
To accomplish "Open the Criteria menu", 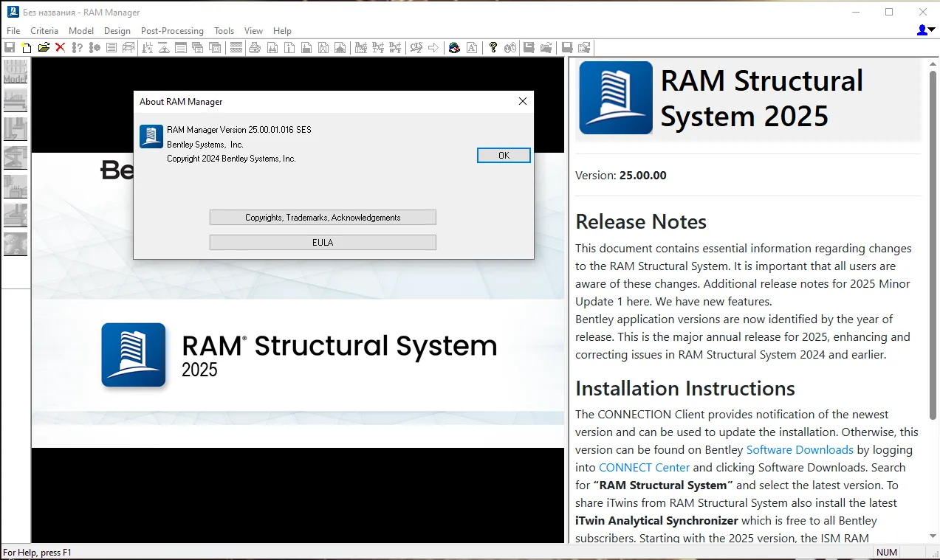I will click(x=44, y=31).
